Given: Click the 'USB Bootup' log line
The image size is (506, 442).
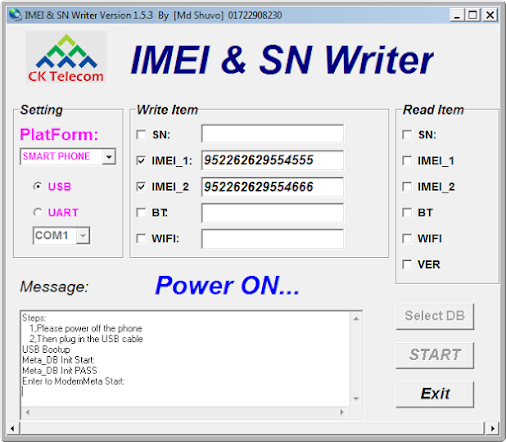Looking at the screenshot, I should 46,349.
